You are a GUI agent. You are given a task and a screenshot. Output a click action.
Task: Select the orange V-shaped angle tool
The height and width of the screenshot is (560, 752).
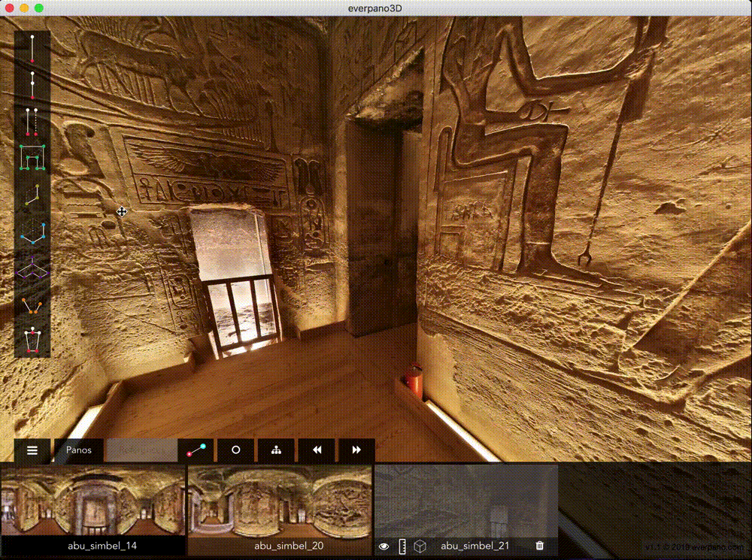click(x=32, y=305)
